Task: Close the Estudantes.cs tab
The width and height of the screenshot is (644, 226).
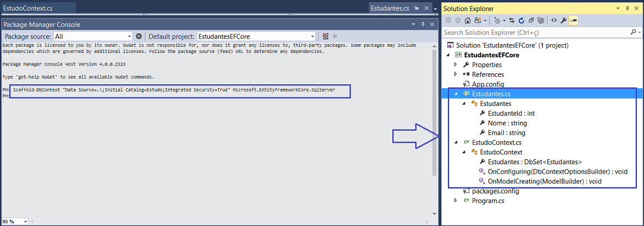Action: (x=426, y=8)
